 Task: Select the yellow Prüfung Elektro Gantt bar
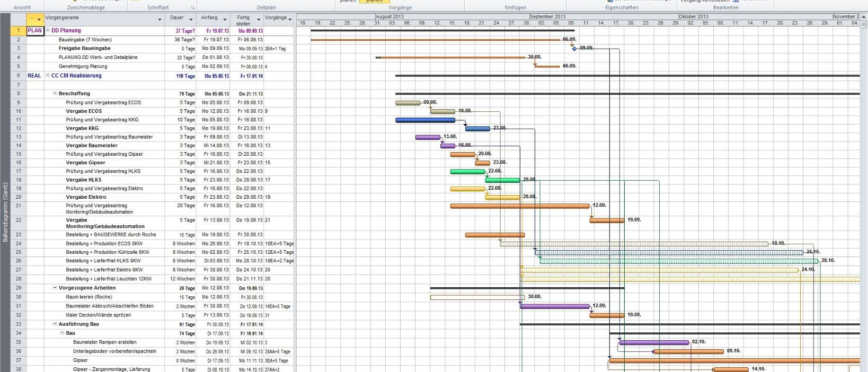tap(467, 189)
